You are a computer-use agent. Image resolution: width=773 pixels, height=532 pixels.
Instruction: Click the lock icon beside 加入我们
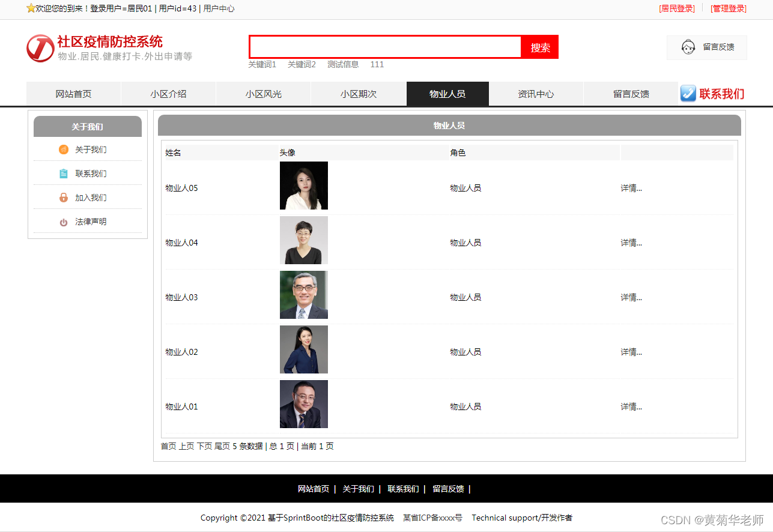tap(64, 198)
